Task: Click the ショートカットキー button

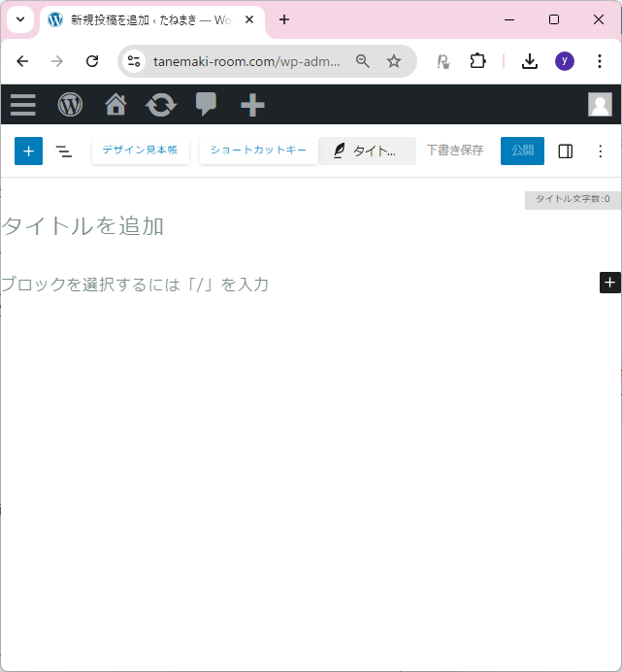Action: pyautogui.click(x=258, y=151)
